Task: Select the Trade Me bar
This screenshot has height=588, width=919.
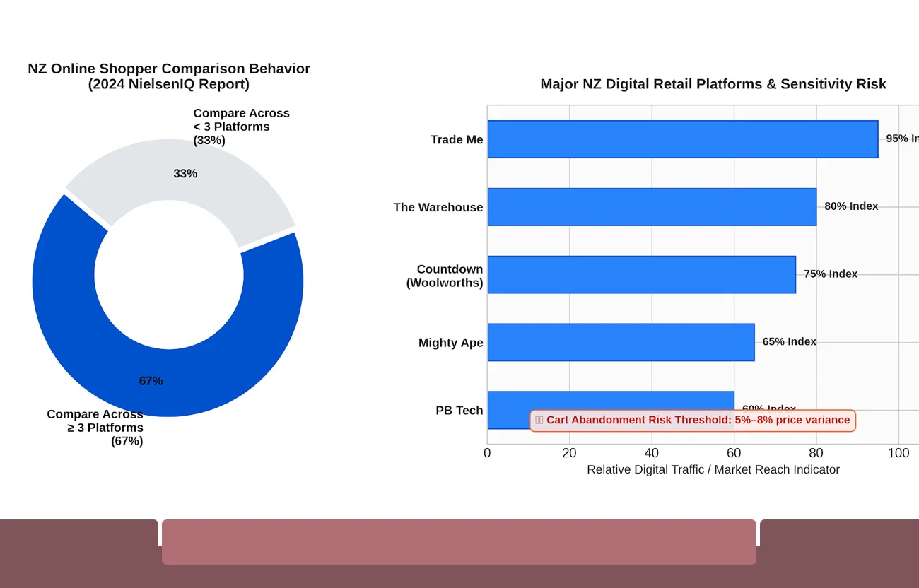Action: pos(683,139)
